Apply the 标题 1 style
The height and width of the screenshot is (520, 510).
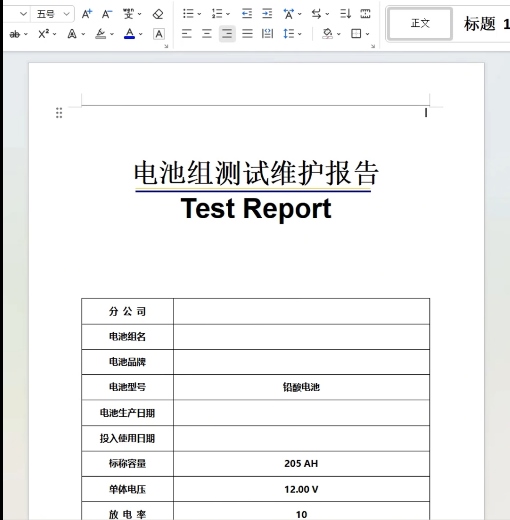(486, 24)
